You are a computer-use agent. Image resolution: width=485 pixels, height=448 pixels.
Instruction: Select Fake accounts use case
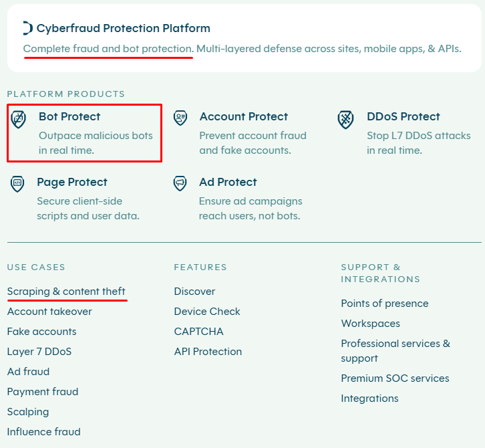pyautogui.click(x=42, y=332)
